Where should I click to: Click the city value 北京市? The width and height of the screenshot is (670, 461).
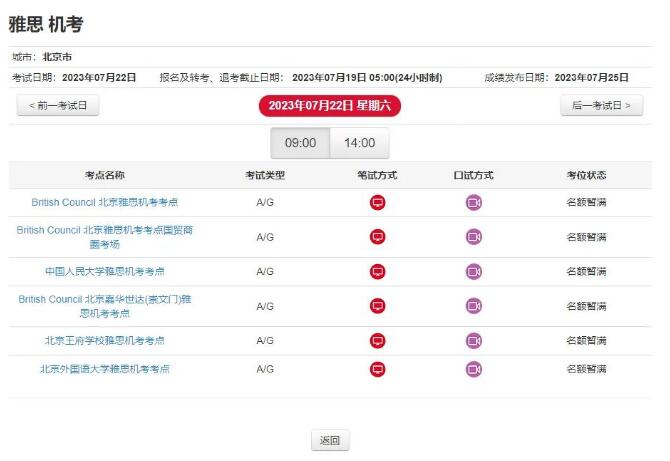[57, 57]
